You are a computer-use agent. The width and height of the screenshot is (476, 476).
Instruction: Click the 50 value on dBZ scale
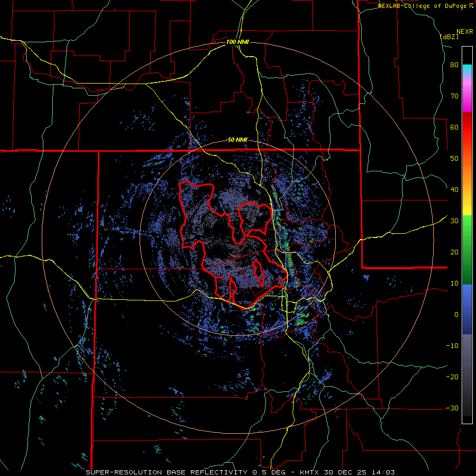(454, 159)
